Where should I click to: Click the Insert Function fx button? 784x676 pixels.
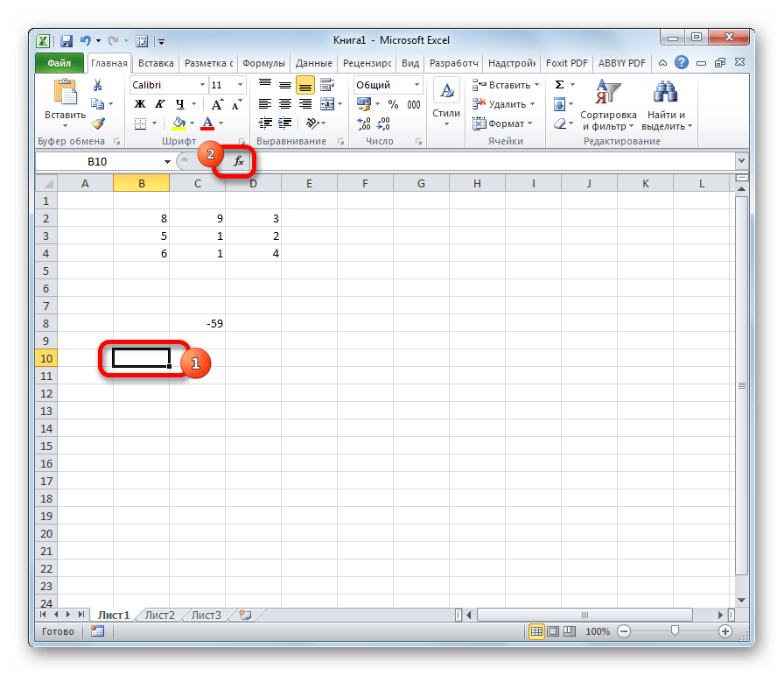click(239, 161)
